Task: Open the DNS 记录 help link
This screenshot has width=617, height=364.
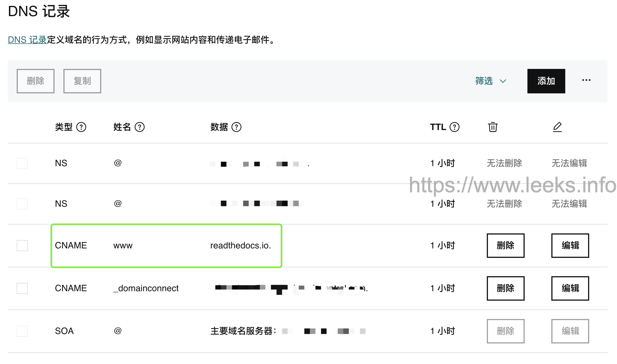Action: point(27,40)
